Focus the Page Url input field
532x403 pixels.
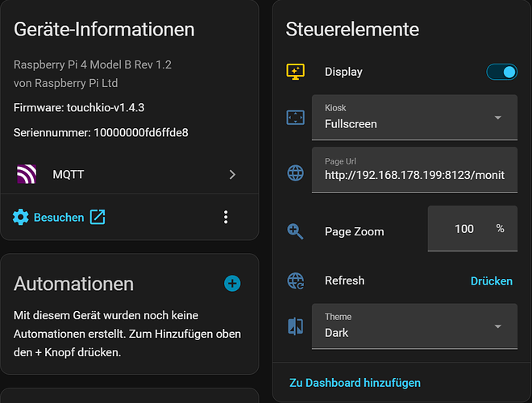414,169
